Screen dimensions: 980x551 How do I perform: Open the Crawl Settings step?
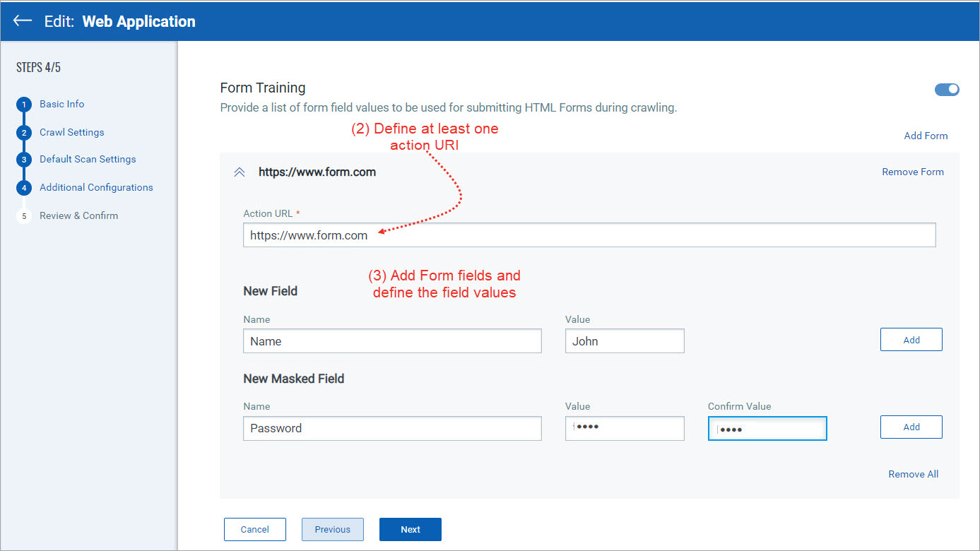tap(71, 132)
